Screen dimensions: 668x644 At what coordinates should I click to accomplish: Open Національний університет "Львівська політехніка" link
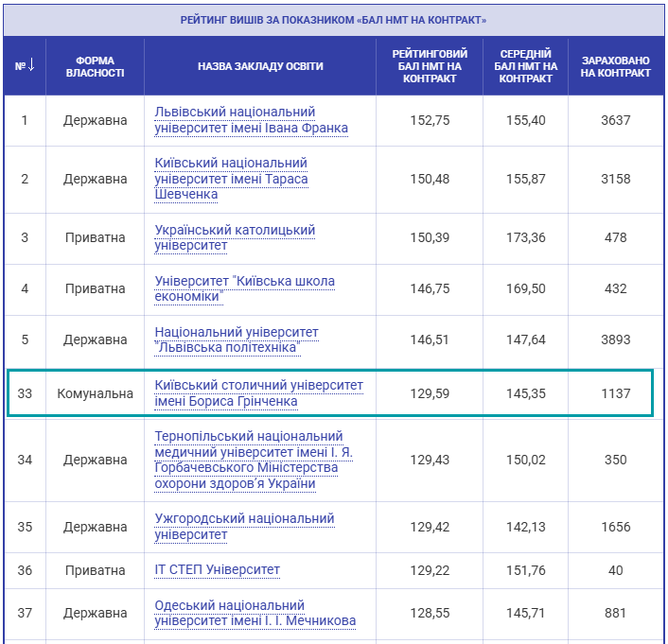click(x=237, y=339)
